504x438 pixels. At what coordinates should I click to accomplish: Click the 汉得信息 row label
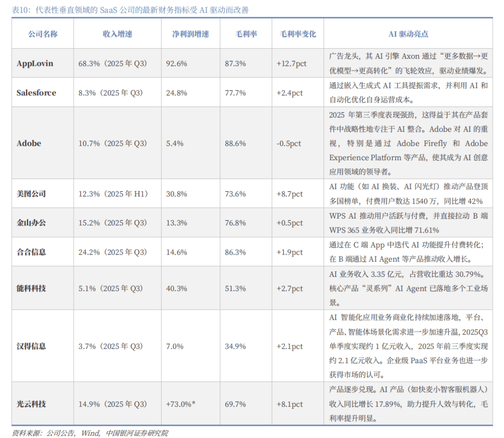(31, 346)
